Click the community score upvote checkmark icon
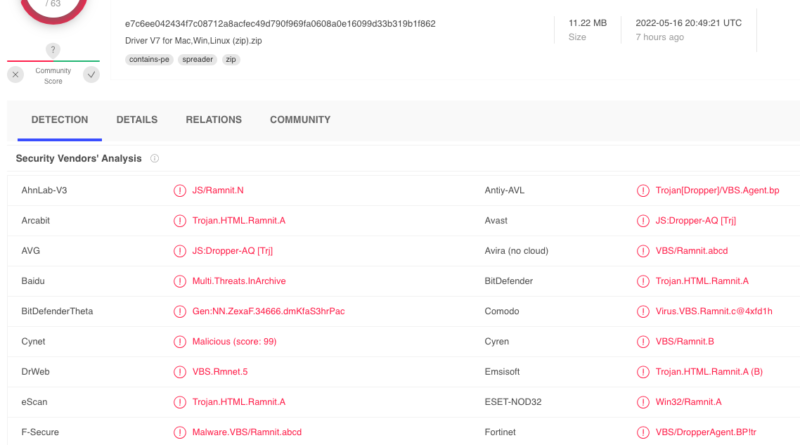Viewport: 800px width, 445px height. (x=91, y=75)
